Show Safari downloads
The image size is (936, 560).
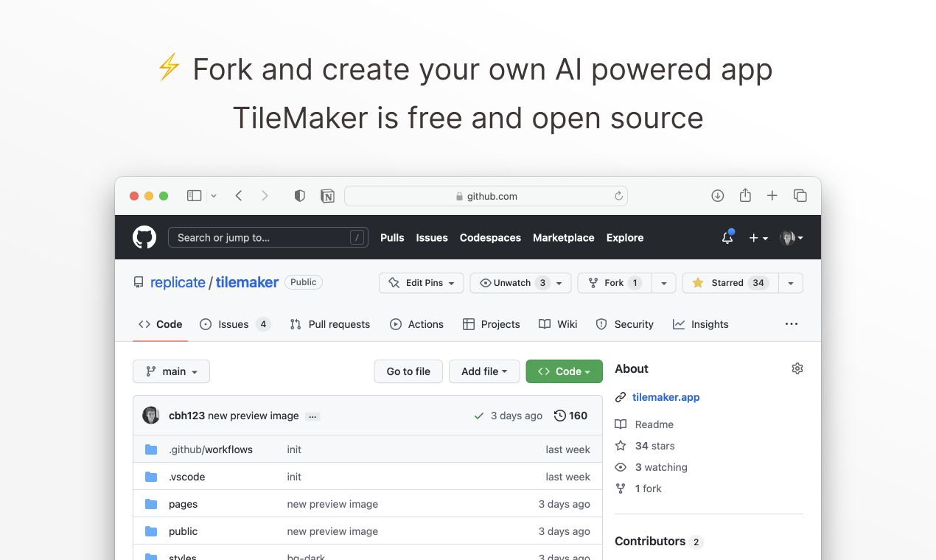pyautogui.click(x=717, y=195)
